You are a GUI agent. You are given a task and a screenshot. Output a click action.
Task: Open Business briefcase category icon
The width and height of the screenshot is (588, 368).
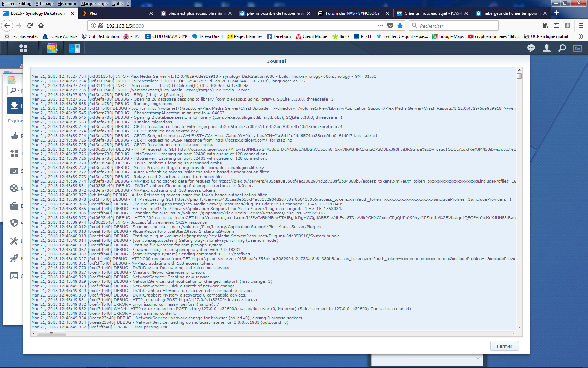click(14, 206)
